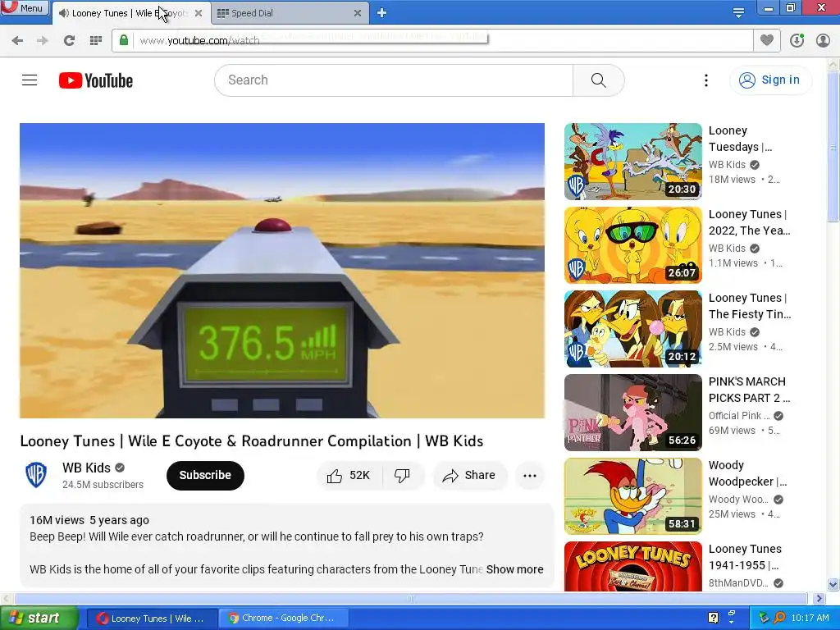The height and width of the screenshot is (630, 840).
Task: Go forward with the browser forward arrow
Action: coord(43,41)
